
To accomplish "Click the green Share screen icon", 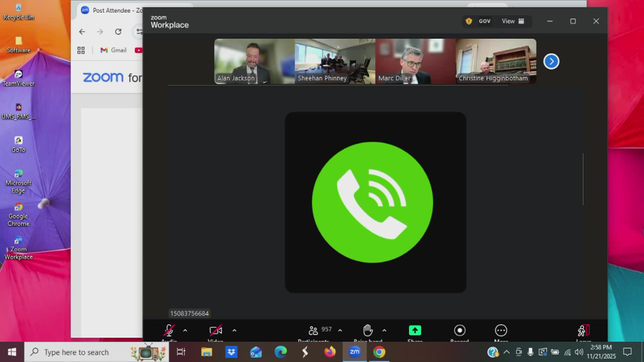I will 415,330.
